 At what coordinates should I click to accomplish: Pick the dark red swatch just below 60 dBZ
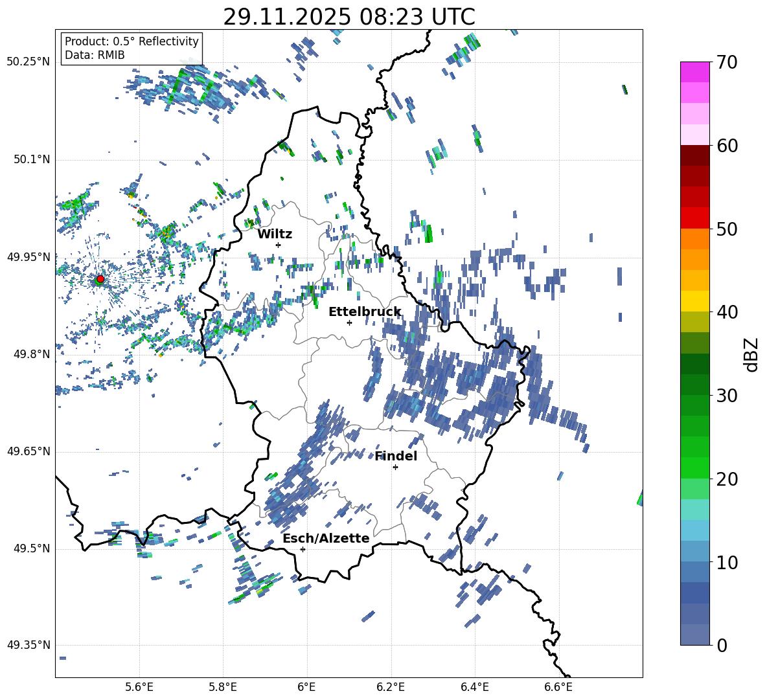(x=695, y=155)
